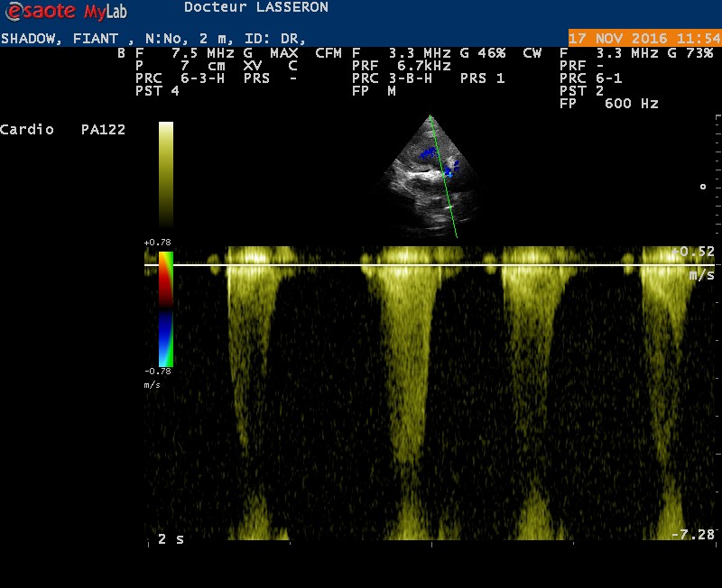The image size is (722, 588).
Task: Click the m/s unit label on spectral scale
Action: pyautogui.click(x=701, y=276)
